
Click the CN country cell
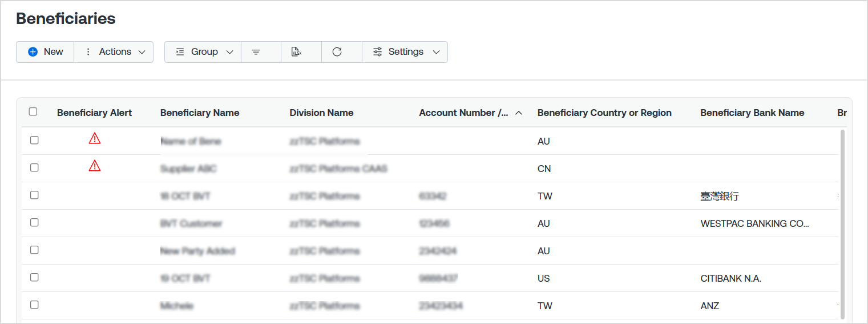pos(544,169)
